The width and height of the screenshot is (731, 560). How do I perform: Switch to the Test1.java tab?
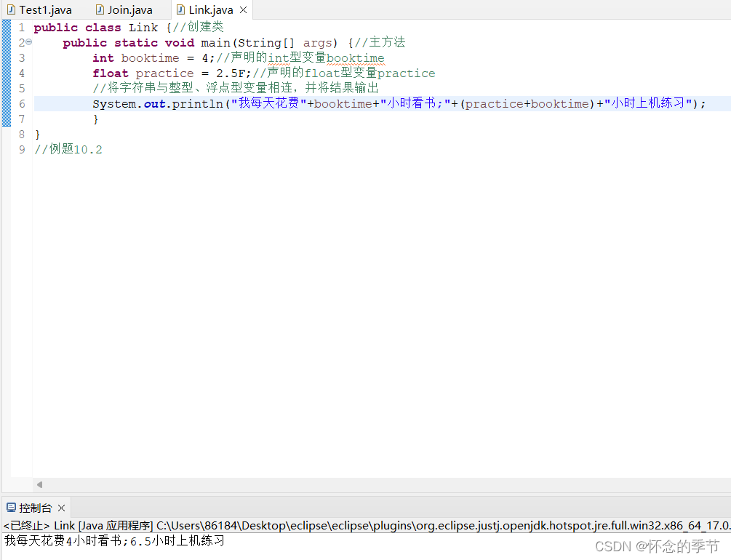pyautogui.click(x=44, y=9)
